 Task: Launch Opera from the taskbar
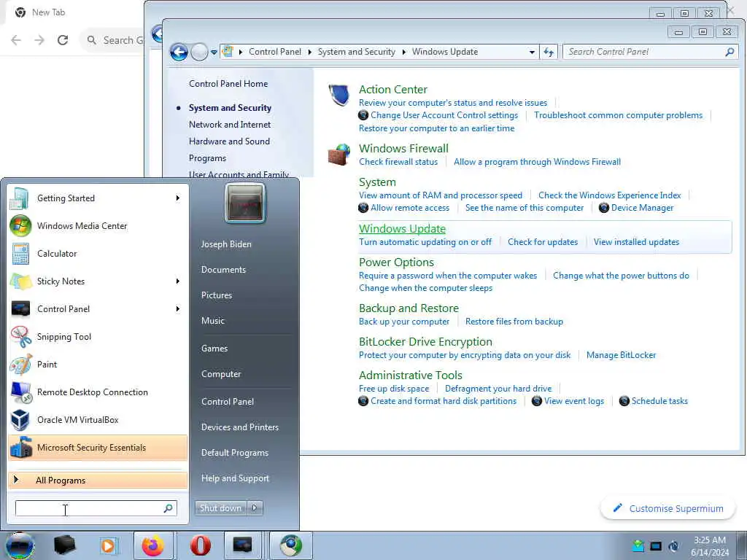tap(201, 545)
